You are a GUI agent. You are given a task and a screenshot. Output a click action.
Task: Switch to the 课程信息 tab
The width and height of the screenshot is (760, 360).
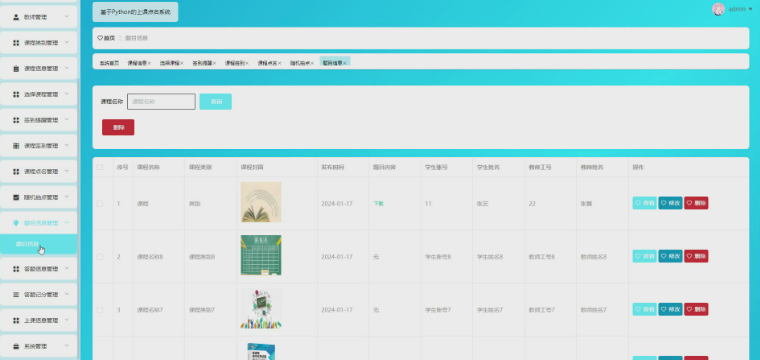137,63
